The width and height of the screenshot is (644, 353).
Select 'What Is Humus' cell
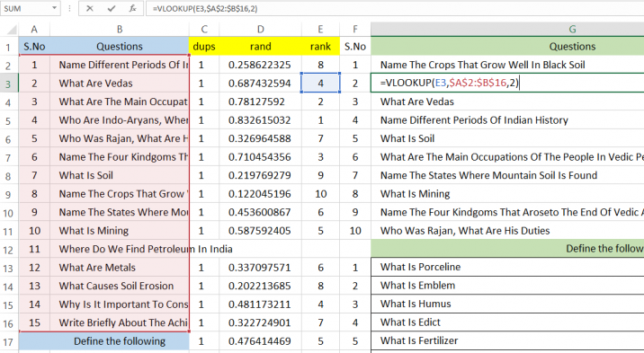point(507,304)
